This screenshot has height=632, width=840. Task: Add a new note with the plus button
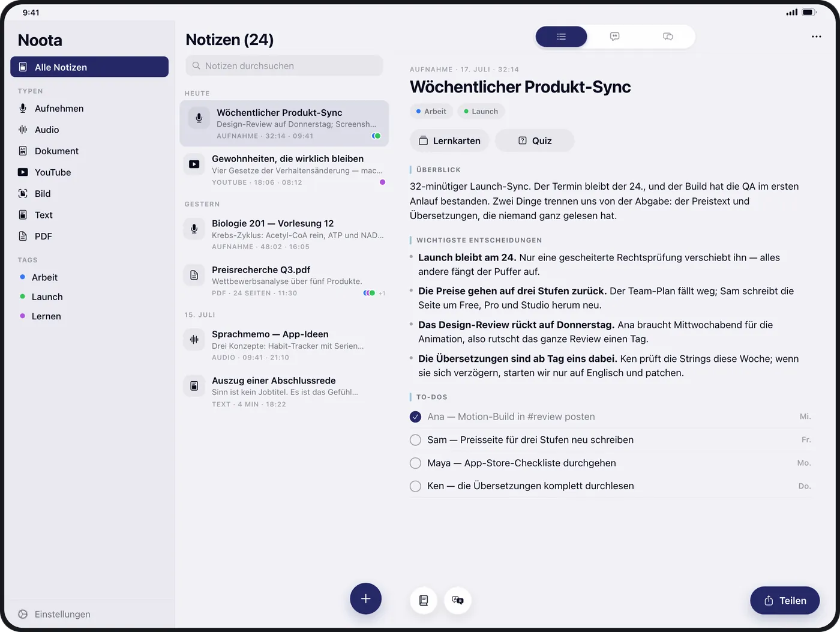(x=366, y=598)
